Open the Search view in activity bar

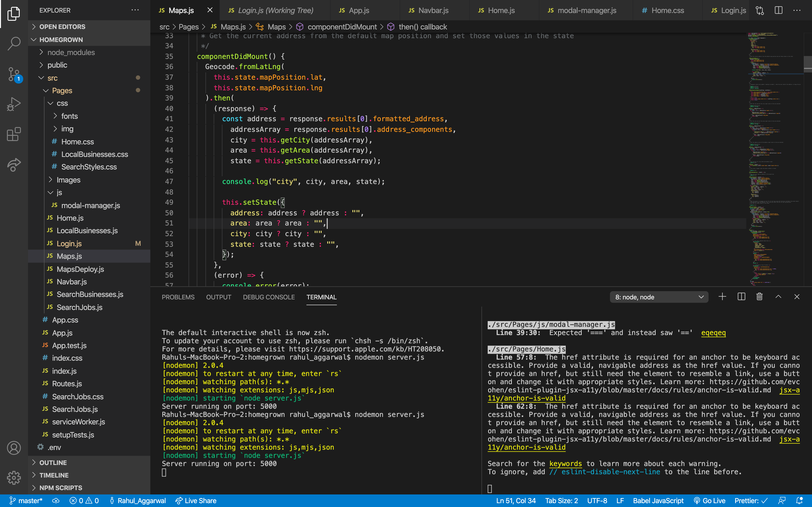[14, 43]
